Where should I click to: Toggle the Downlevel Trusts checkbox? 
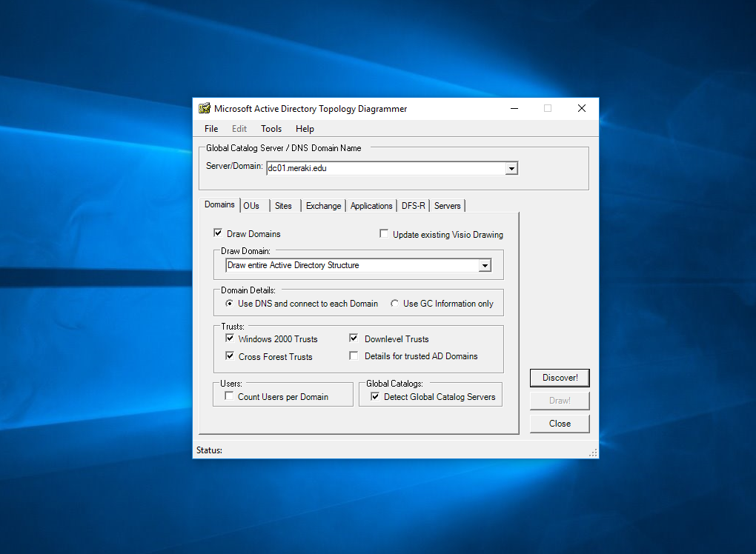point(354,338)
